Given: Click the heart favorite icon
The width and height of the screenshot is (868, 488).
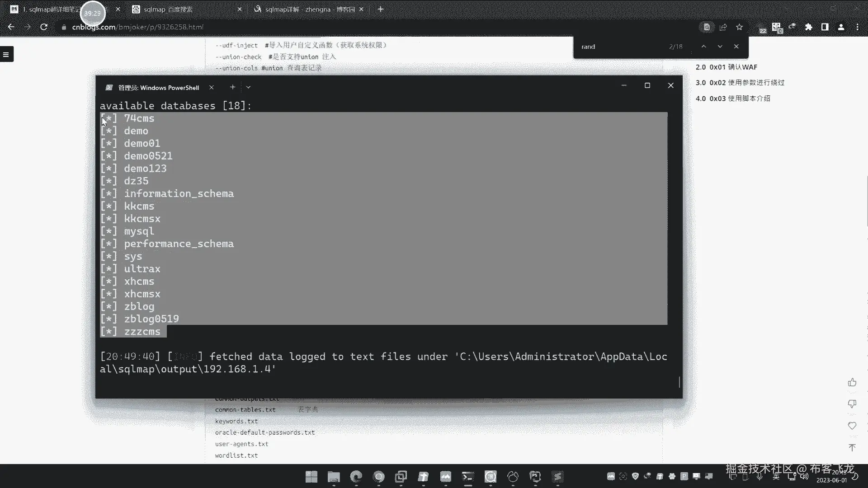Looking at the screenshot, I should point(852,426).
